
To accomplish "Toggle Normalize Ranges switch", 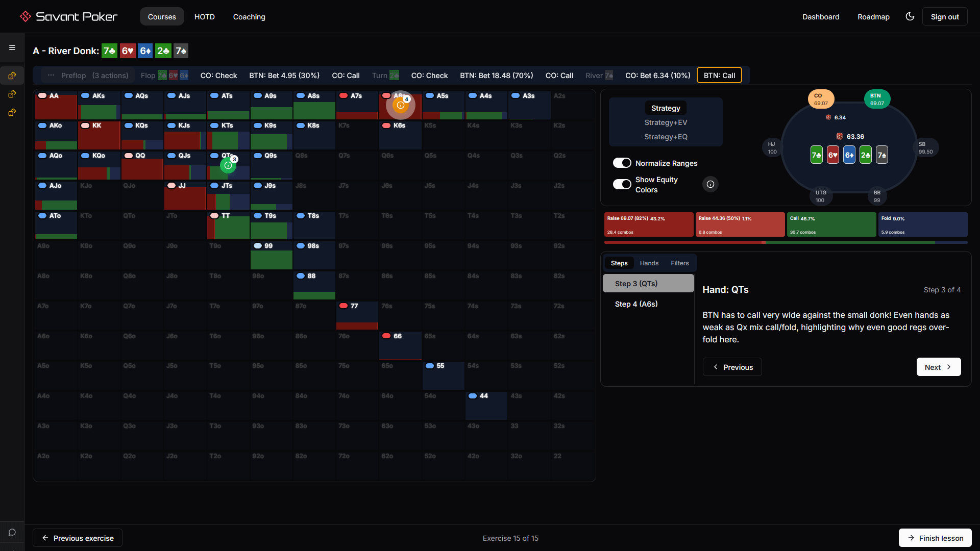I will (622, 163).
